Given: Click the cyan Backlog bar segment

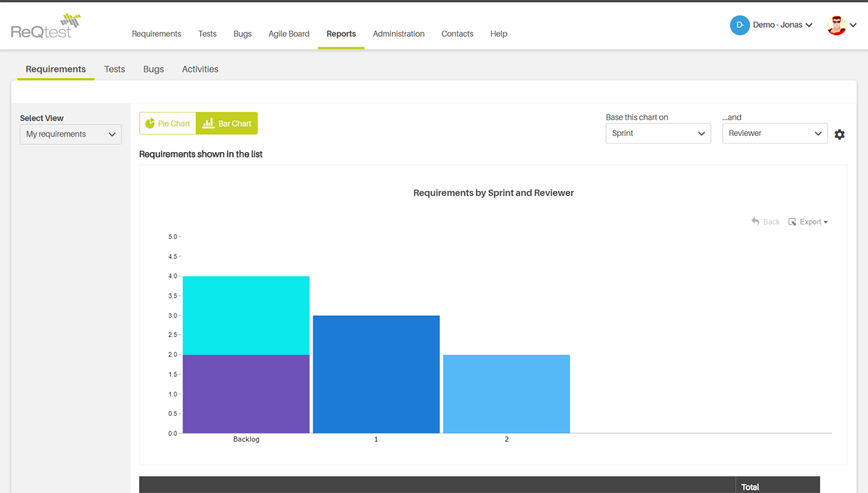Looking at the screenshot, I should 246,316.
